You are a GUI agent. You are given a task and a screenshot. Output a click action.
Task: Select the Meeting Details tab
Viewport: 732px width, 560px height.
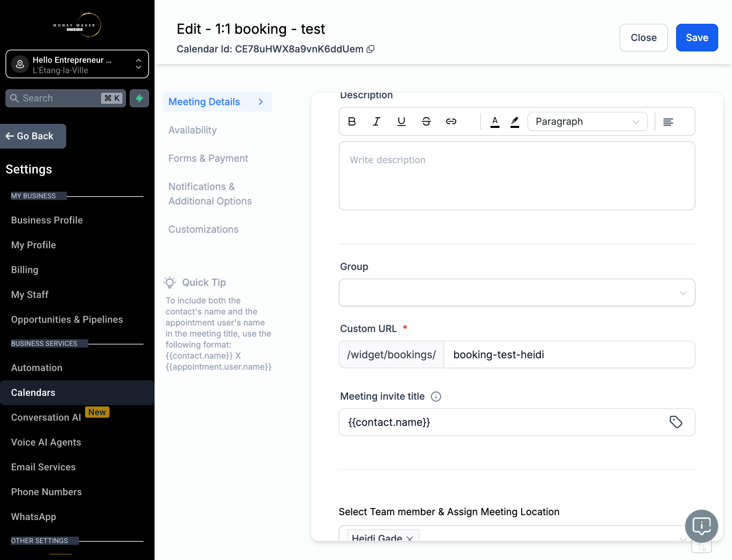click(217, 102)
